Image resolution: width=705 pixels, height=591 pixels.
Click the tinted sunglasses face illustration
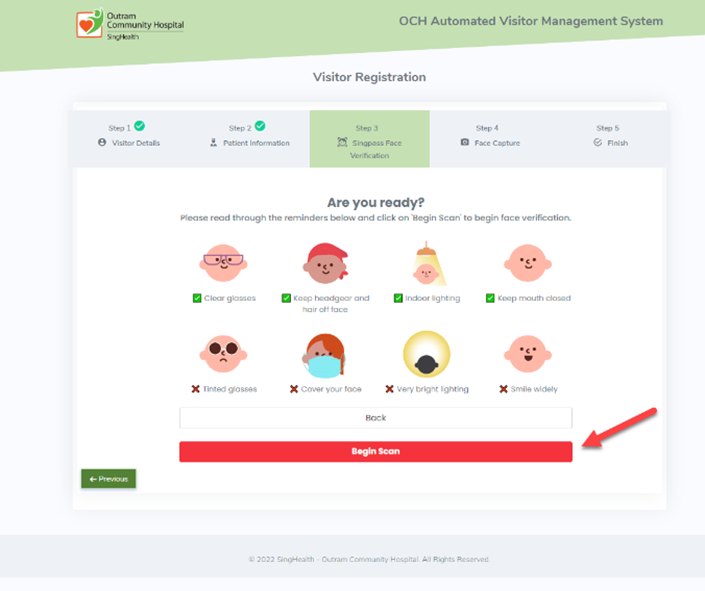pyautogui.click(x=223, y=354)
